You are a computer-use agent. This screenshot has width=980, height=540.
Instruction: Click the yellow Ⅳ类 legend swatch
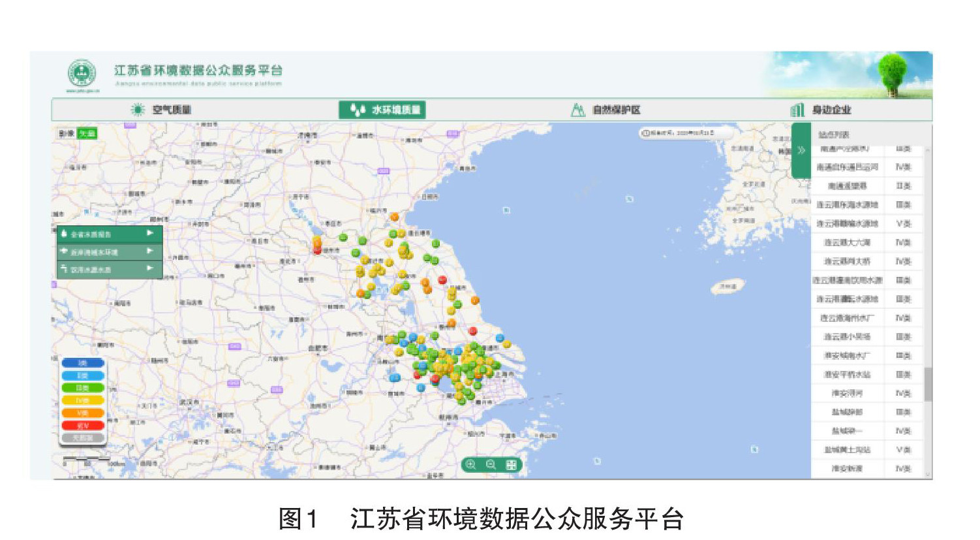[83, 400]
